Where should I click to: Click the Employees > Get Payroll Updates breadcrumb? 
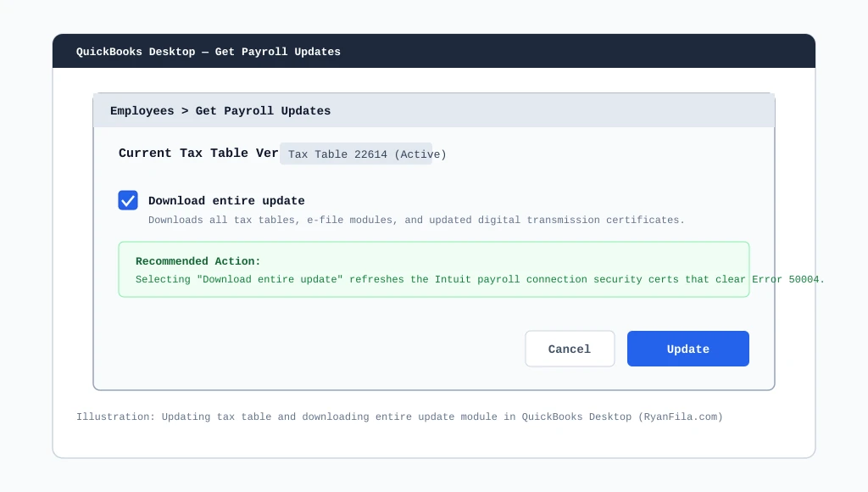[220, 111]
